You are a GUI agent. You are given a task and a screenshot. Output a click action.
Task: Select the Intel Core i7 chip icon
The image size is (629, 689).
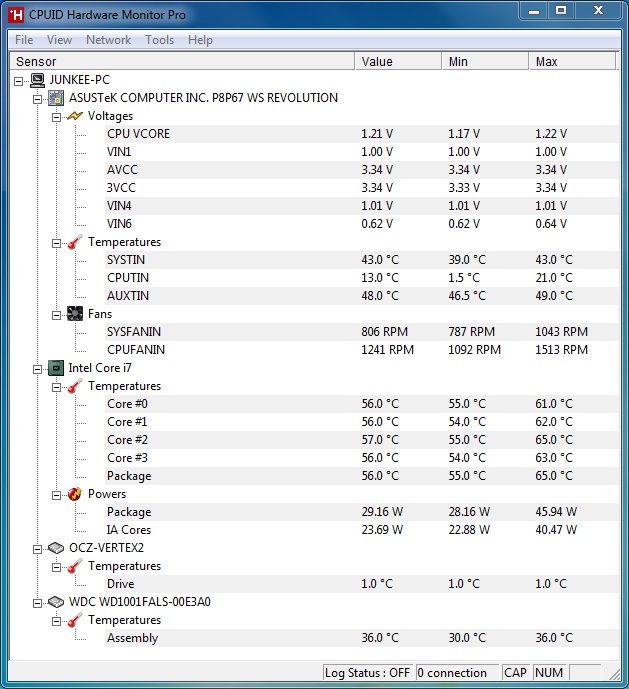(x=56, y=368)
